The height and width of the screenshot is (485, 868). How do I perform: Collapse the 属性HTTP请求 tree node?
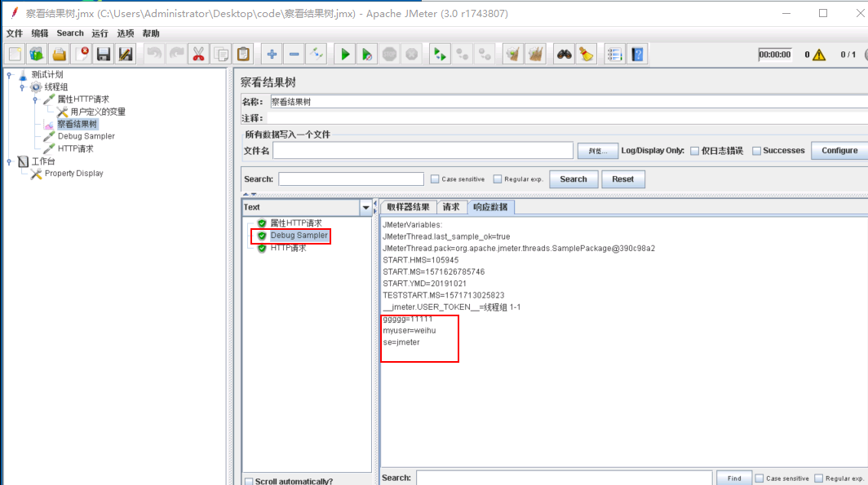click(35, 99)
